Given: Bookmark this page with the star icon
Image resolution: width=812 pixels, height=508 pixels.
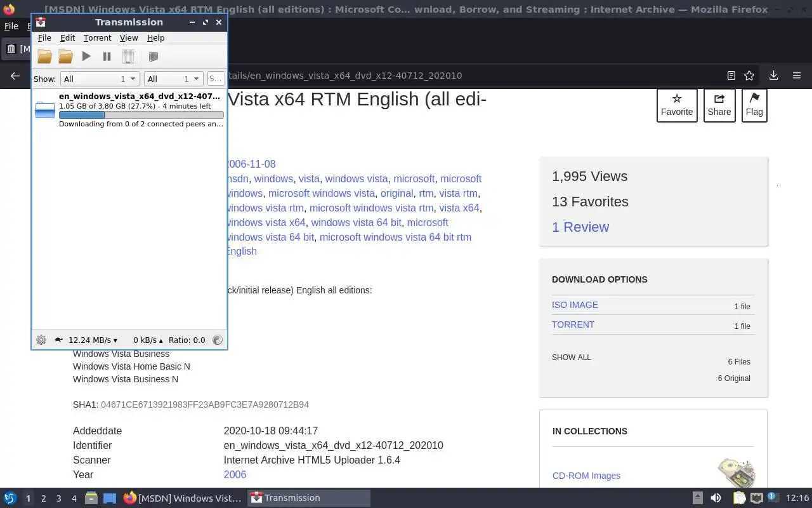Looking at the screenshot, I should (x=749, y=76).
